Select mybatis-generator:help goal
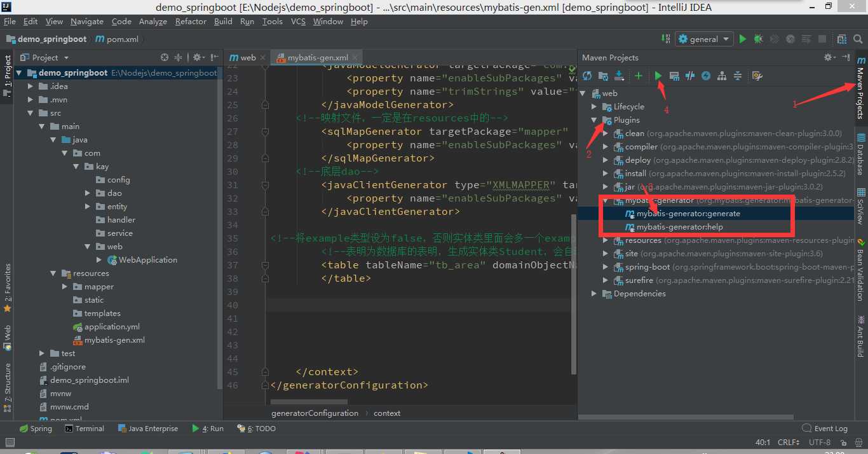Image resolution: width=868 pixels, height=454 pixels. pyautogui.click(x=679, y=227)
